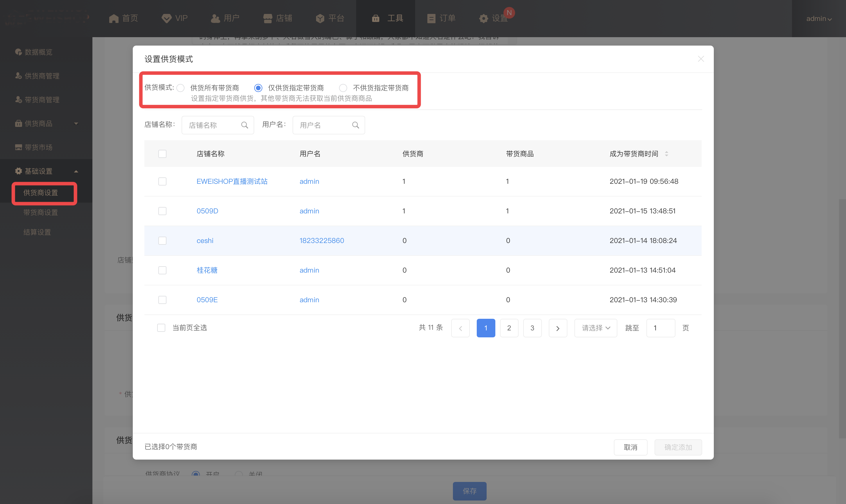
Task: Tick the 当前页全选 checkbox
Action: tap(162, 328)
